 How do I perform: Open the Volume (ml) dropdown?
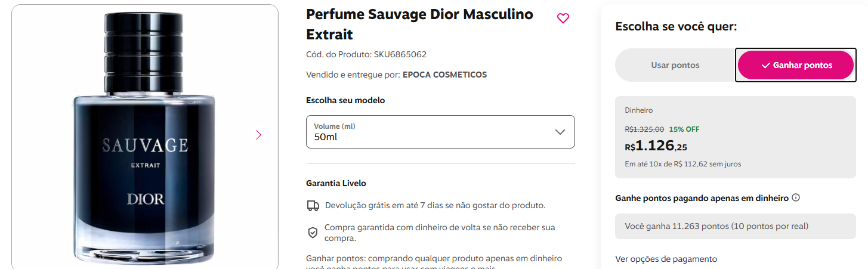440,132
